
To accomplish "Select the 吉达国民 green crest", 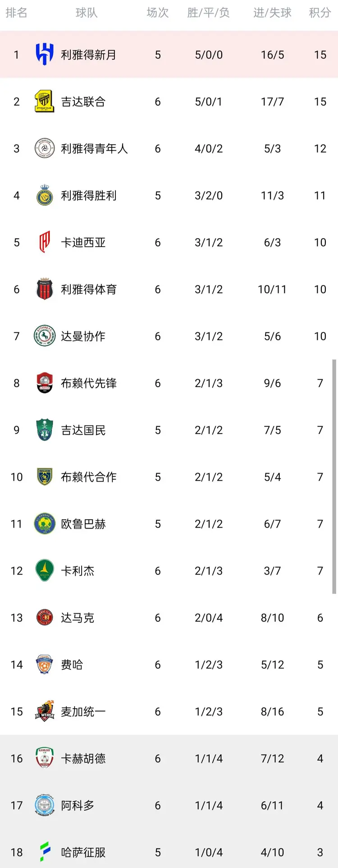I will coord(45,430).
